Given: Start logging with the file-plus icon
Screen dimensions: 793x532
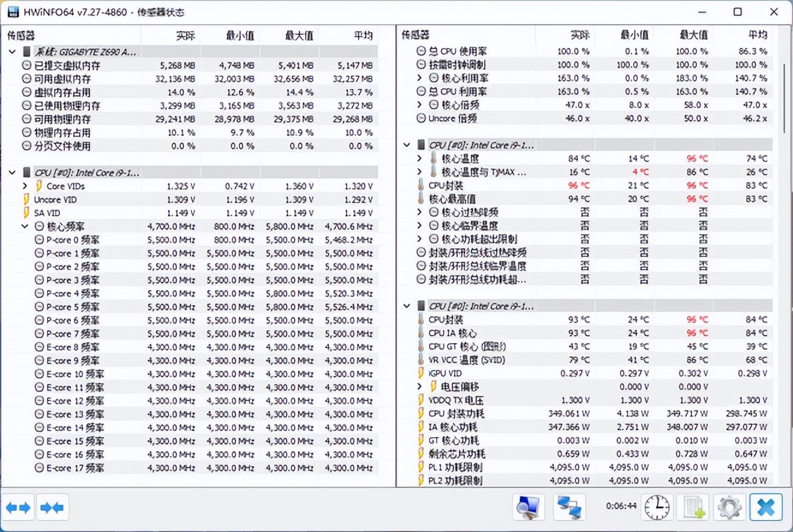Looking at the screenshot, I should [693, 507].
